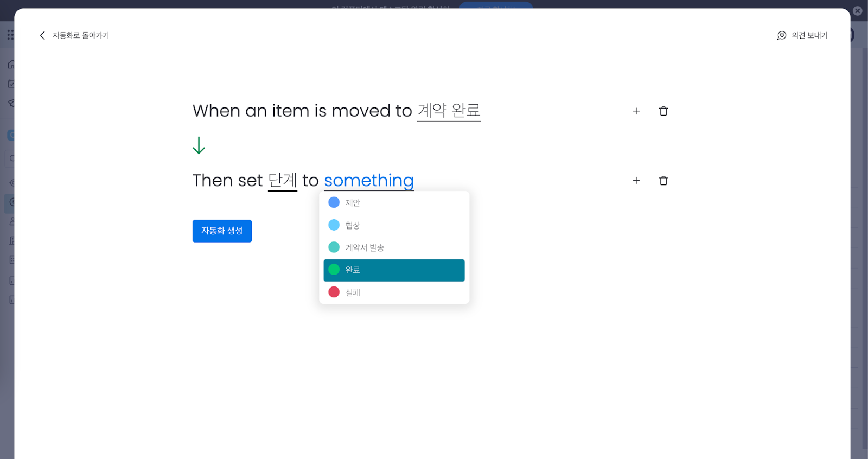Close the modal with the X icon
The width and height of the screenshot is (868, 459).
point(858,10)
